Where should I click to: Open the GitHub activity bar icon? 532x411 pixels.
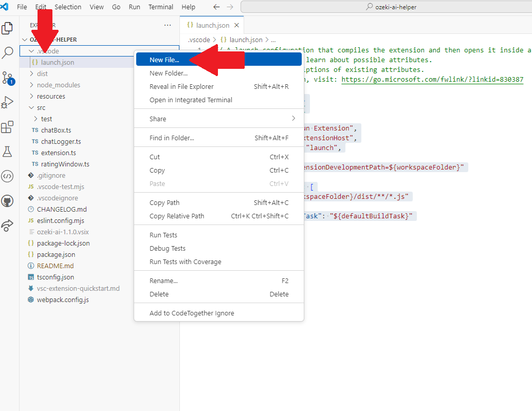(7, 201)
